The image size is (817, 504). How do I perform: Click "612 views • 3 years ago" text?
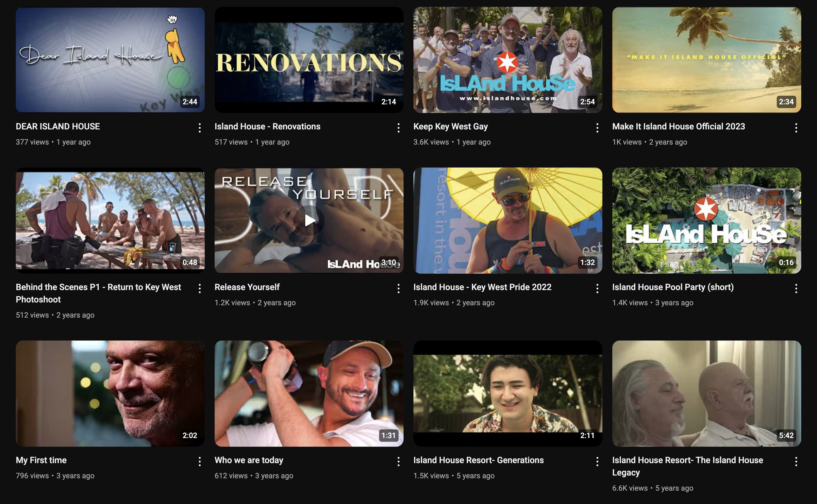coord(254,476)
